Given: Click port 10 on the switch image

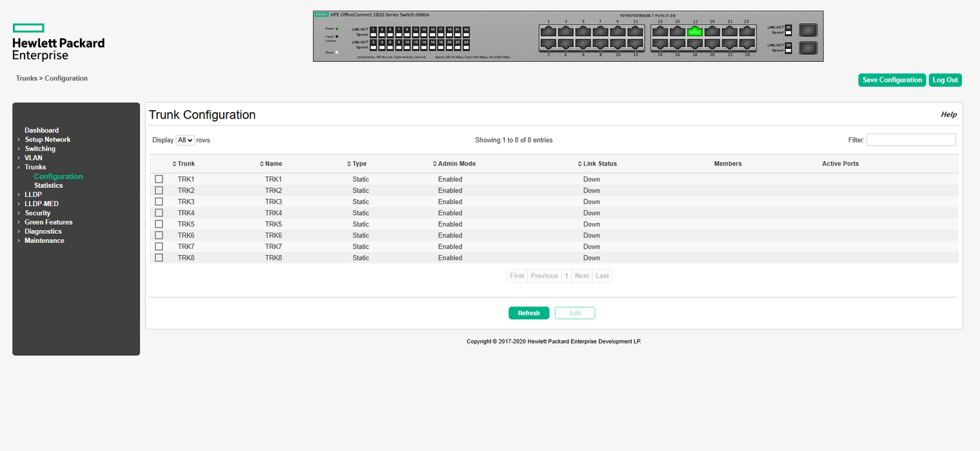Looking at the screenshot, I should 618,44.
